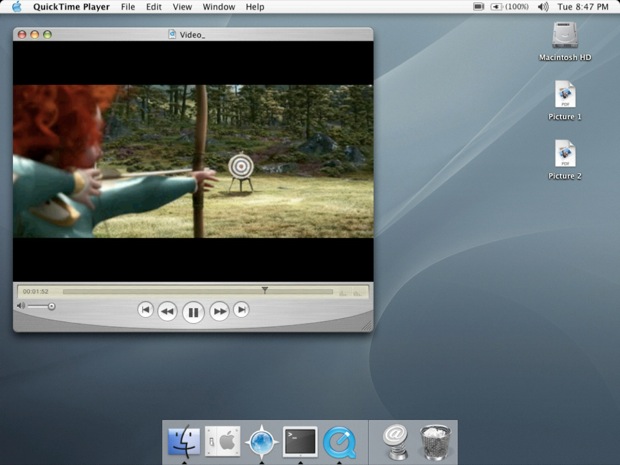The width and height of the screenshot is (620, 465).
Task: Click the QuickTime Player Dock icon
Action: [x=339, y=442]
